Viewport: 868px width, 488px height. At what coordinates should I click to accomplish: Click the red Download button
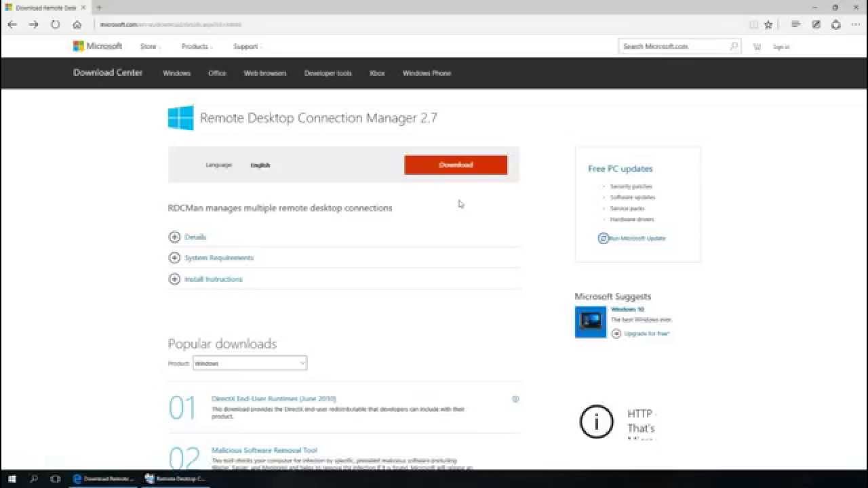coord(456,165)
